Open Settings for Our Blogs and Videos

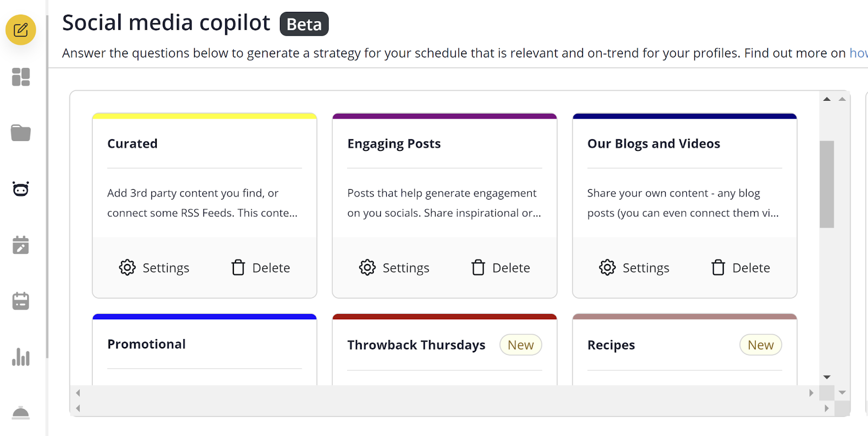point(634,268)
